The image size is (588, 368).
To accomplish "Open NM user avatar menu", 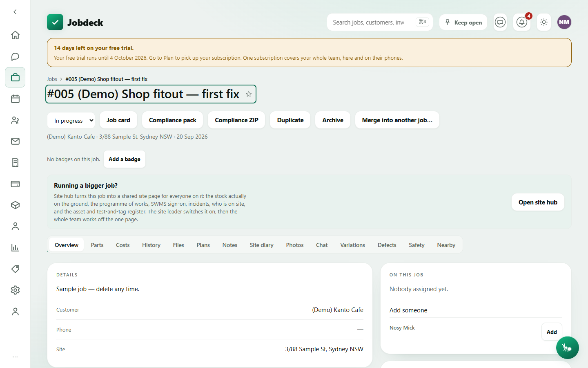I will [564, 22].
